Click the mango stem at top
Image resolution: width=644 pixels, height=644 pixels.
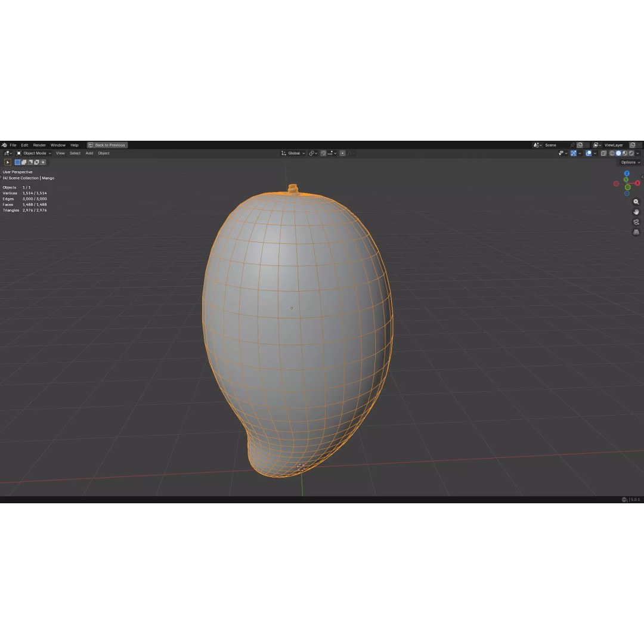pyautogui.click(x=293, y=189)
